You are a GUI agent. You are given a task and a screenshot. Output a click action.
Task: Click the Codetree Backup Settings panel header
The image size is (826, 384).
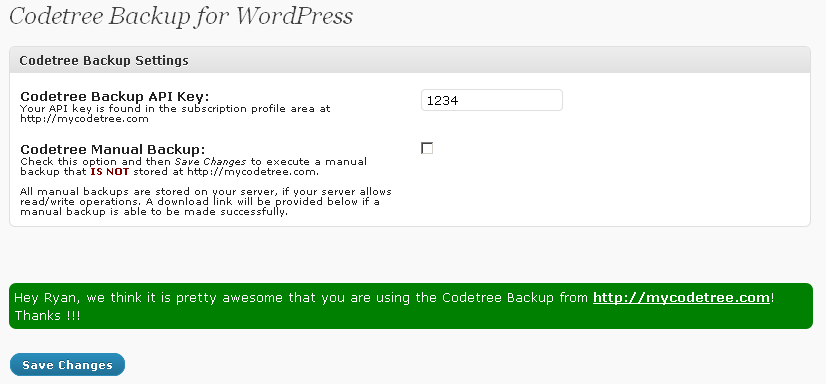point(410,60)
